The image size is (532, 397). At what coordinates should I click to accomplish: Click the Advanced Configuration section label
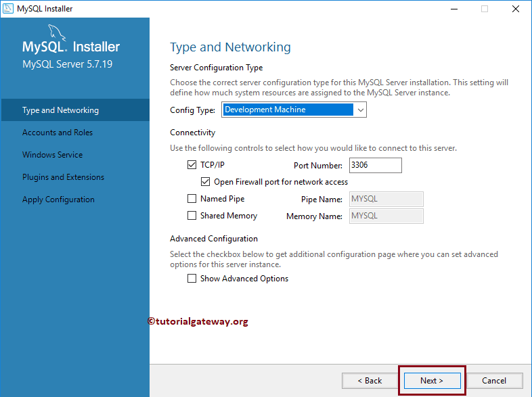point(214,239)
